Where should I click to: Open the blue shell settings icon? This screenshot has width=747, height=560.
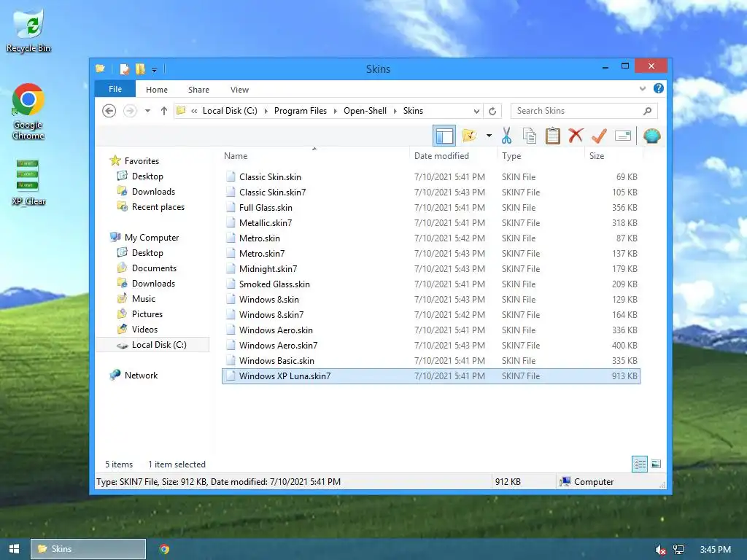(x=651, y=136)
